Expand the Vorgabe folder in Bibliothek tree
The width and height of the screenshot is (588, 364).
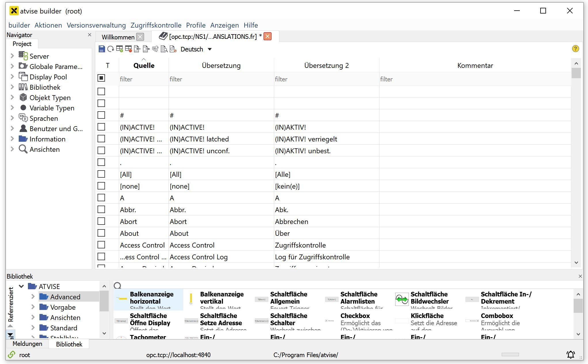click(33, 307)
